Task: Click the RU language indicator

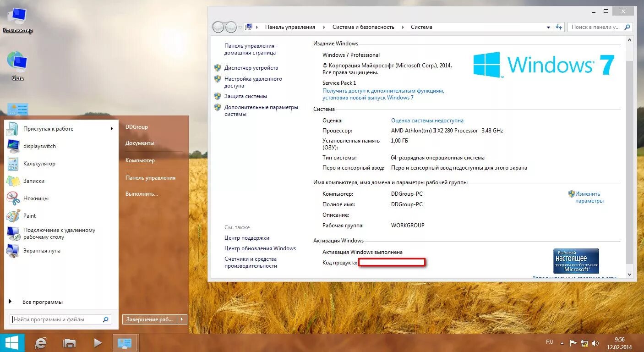Action: (x=550, y=342)
